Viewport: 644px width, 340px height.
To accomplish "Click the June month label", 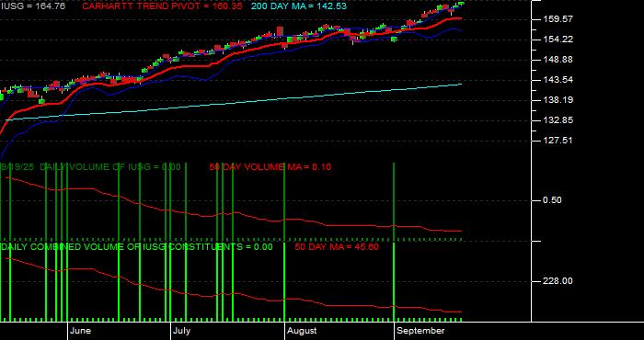I will [x=81, y=331].
